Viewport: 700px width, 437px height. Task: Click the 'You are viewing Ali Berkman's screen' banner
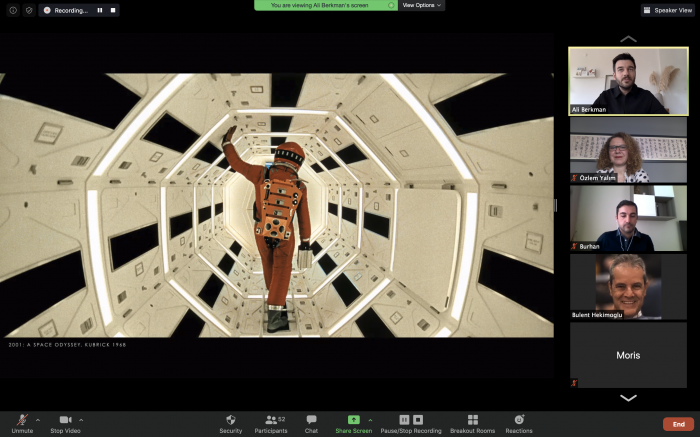[326, 5]
